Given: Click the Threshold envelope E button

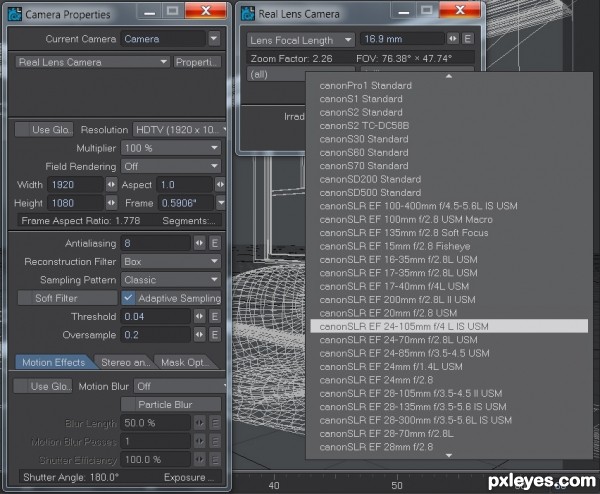Looking at the screenshot, I should [x=215, y=316].
